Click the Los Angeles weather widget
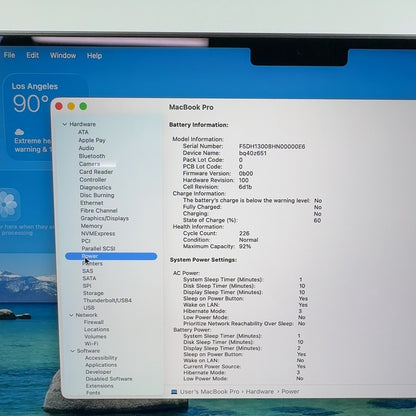 point(29,117)
